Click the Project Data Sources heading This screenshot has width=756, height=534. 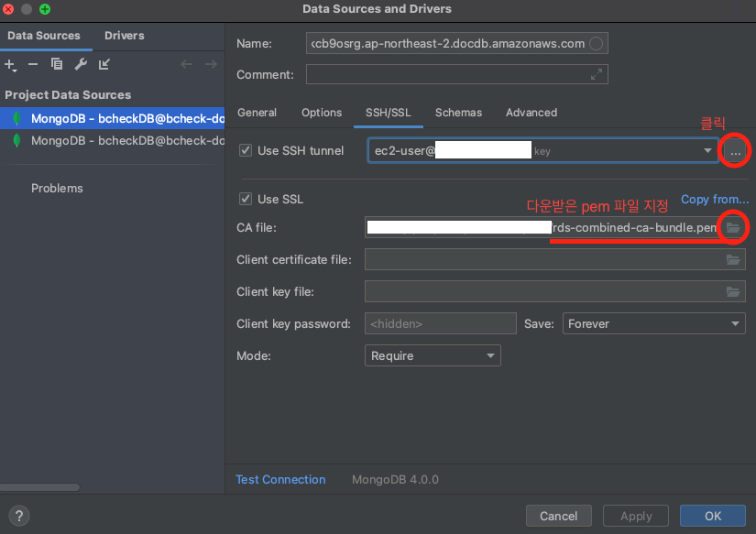pyautogui.click(x=68, y=95)
